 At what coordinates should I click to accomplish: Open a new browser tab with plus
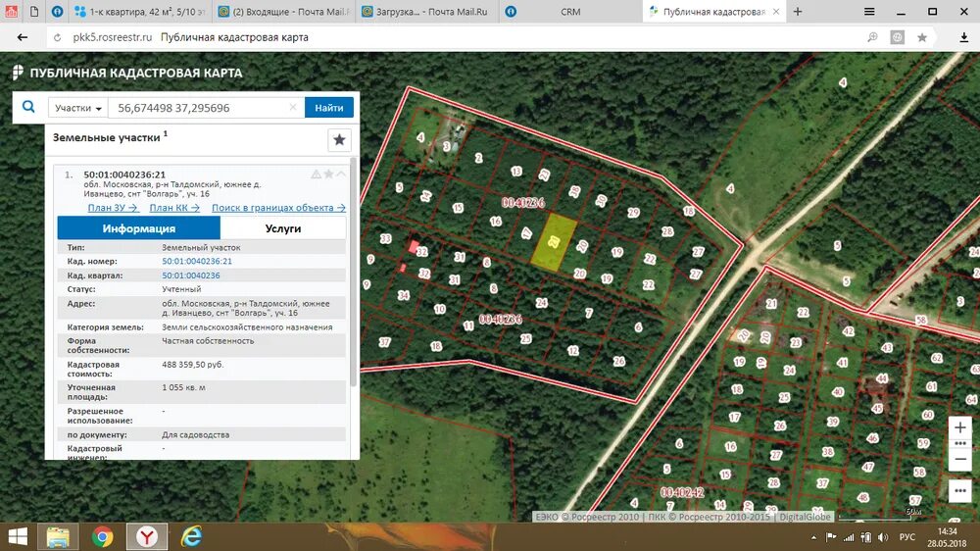coord(798,12)
